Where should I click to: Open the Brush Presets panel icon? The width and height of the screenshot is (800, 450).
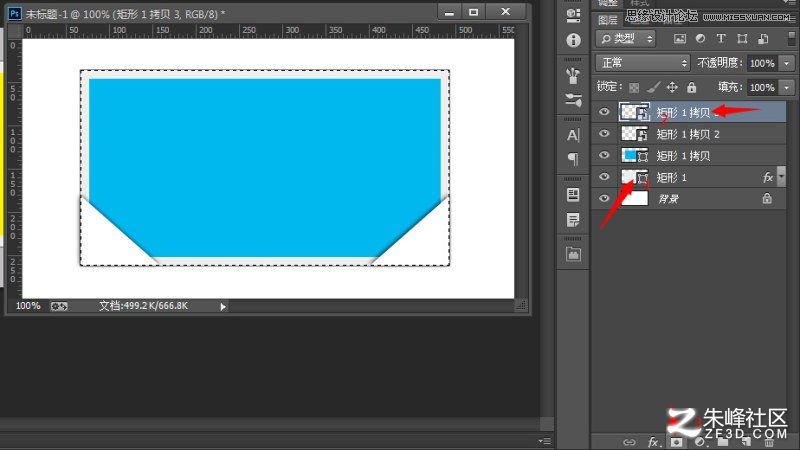coord(573,76)
